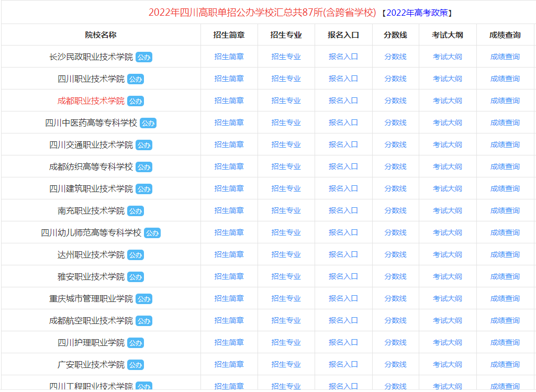536x392 pixels.
Task: Click 公办 badge next to 南充职业技术学院
Action: (x=136, y=211)
